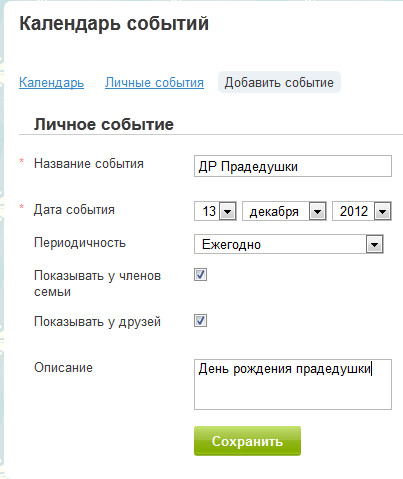Click the Название события label text
403x479 pixels.
pos(89,164)
